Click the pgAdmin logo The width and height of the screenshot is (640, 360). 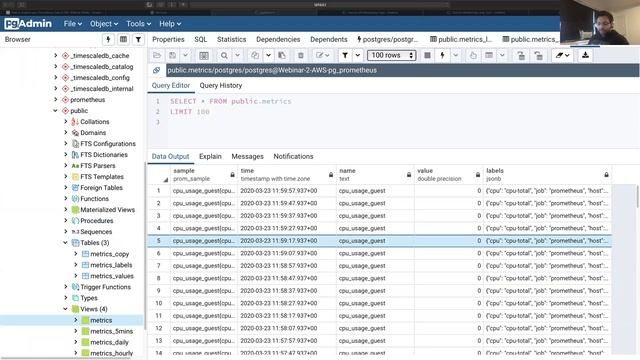point(28,24)
